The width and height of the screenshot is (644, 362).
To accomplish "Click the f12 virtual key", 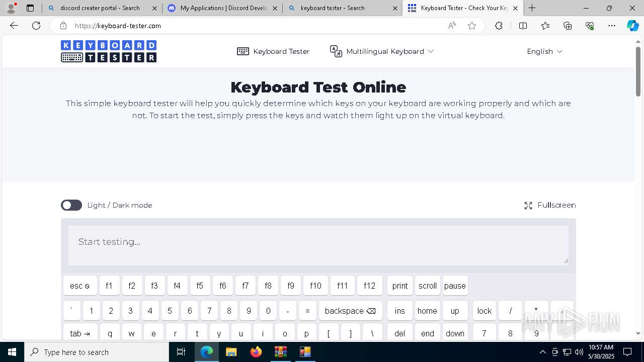I will 370,286.
